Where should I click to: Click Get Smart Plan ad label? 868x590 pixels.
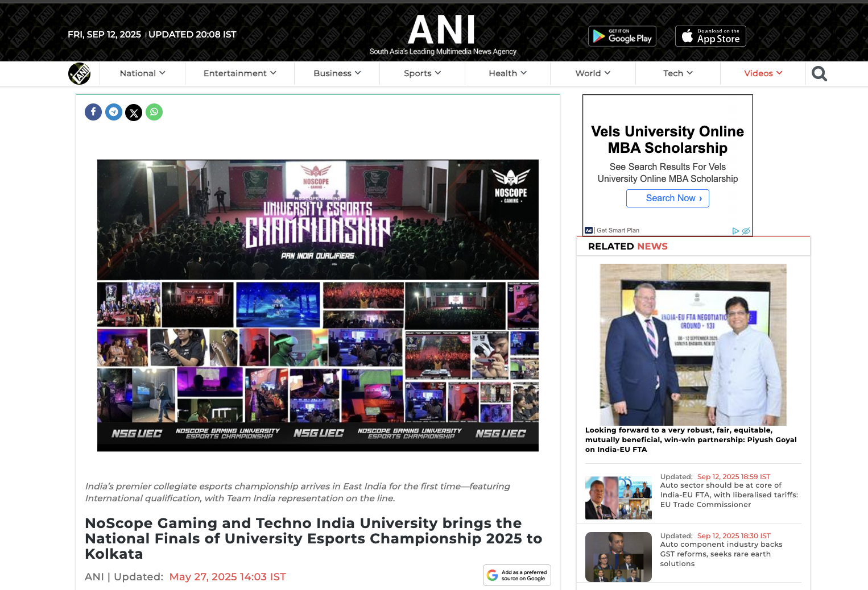click(x=618, y=231)
